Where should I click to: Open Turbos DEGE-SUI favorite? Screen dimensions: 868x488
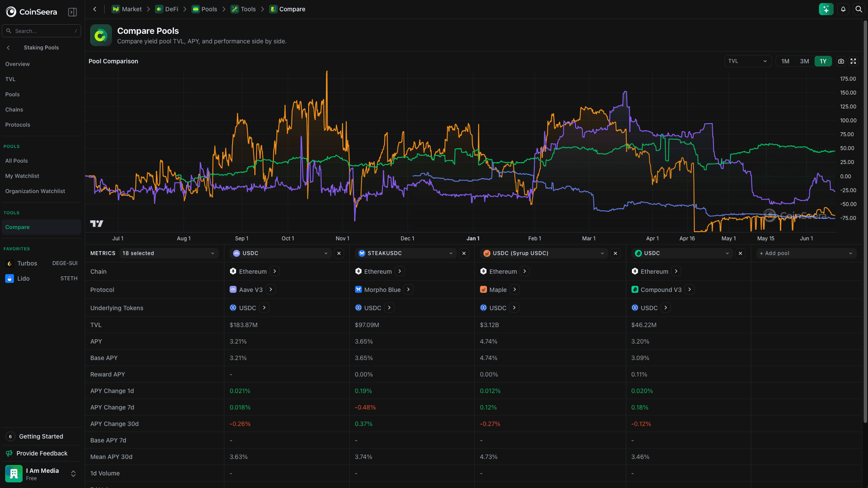pyautogui.click(x=41, y=263)
